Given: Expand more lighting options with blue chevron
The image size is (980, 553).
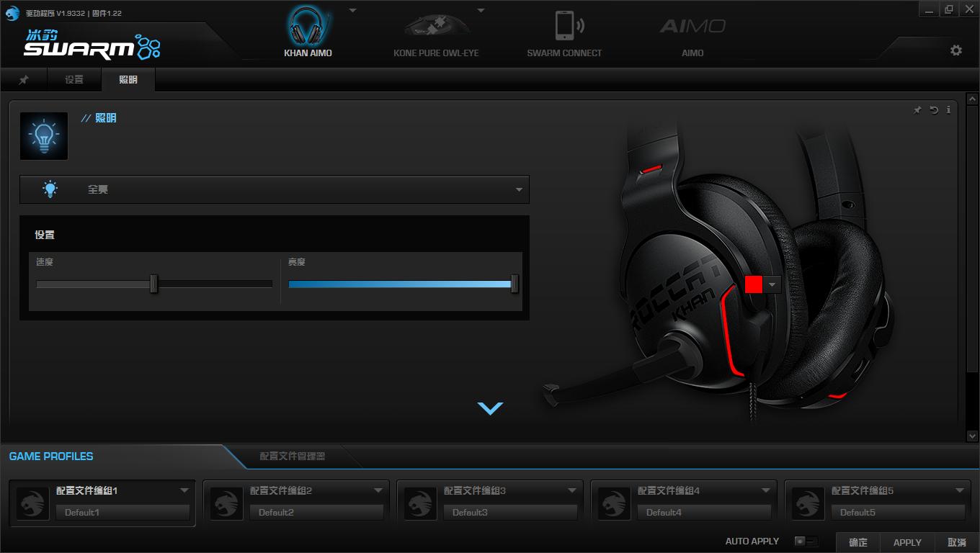Looking at the screenshot, I should [490, 408].
